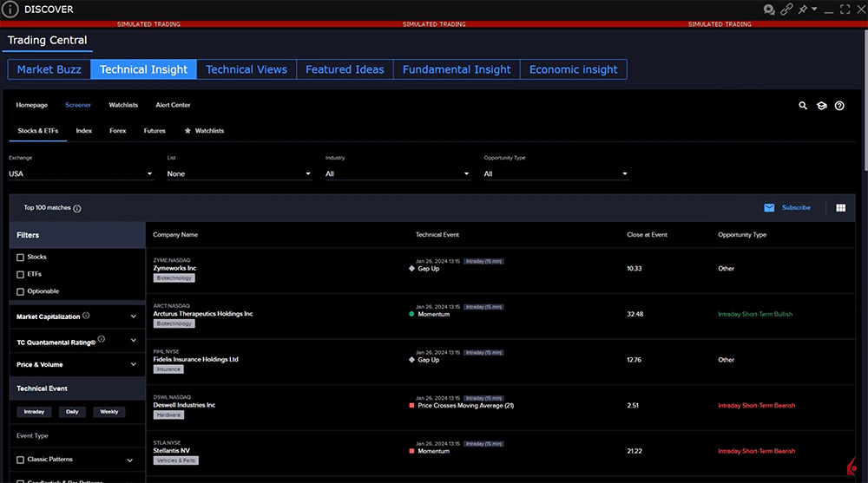Open the Watchlists link beside Screener
868x483 pixels.
coord(123,105)
